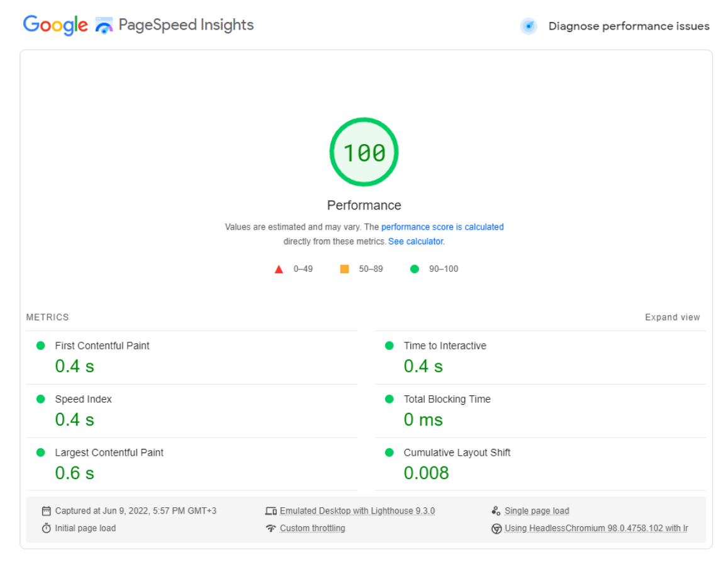Image resolution: width=728 pixels, height=564 pixels.
Task: Click the Single page load icon
Action: [496, 510]
